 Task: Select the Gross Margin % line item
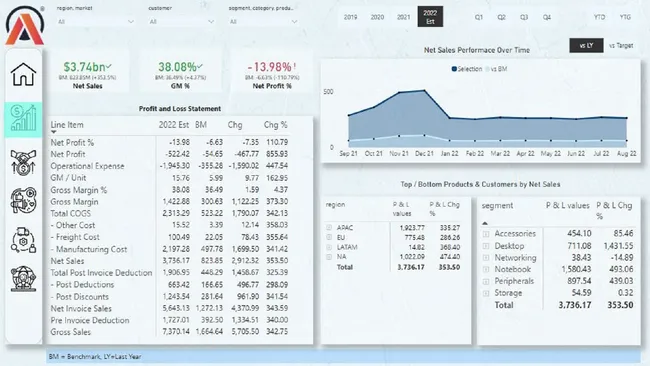(79, 190)
